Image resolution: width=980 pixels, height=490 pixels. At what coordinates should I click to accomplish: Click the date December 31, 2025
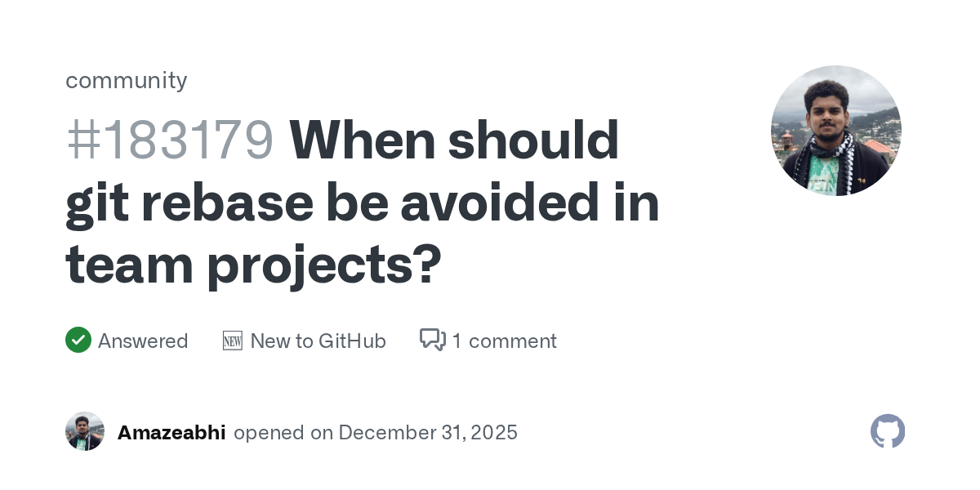pyautogui.click(x=428, y=432)
